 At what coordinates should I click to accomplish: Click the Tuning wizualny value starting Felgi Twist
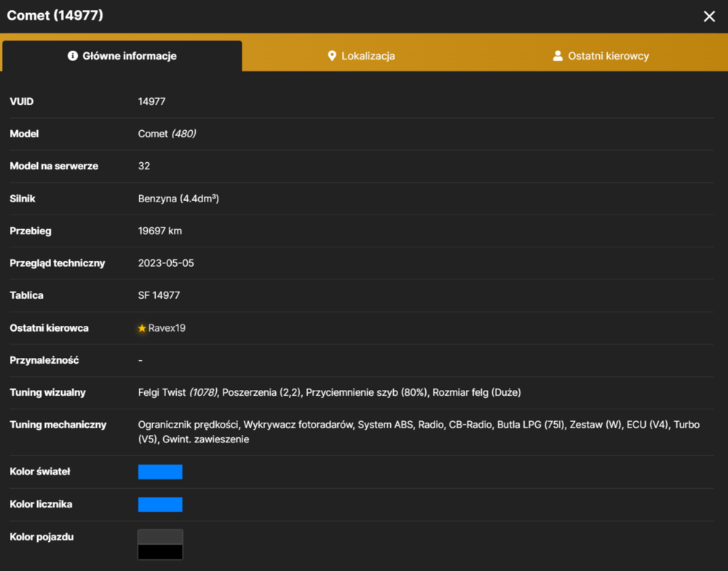[x=329, y=392]
